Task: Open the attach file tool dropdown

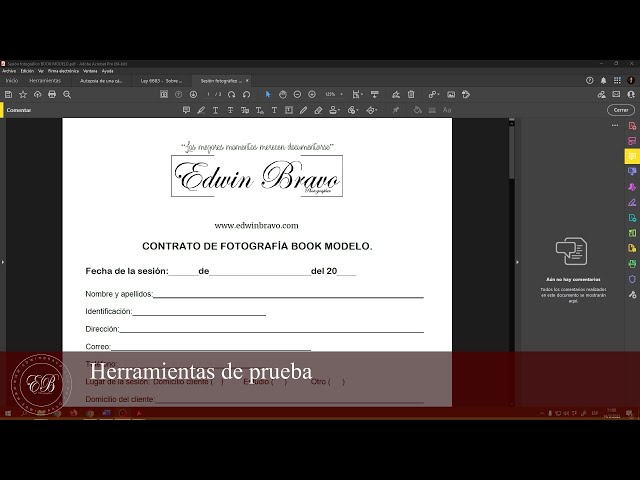Action: [353, 110]
